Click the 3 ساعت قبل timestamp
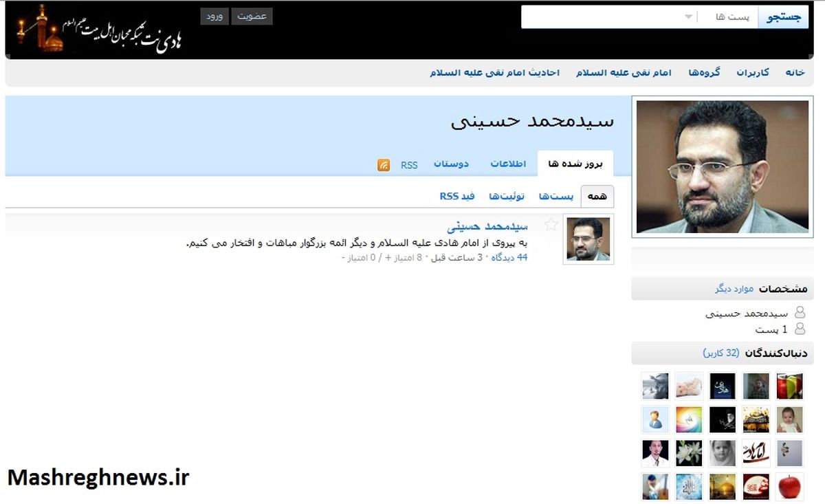This screenshot has width=825, height=504. point(456,257)
